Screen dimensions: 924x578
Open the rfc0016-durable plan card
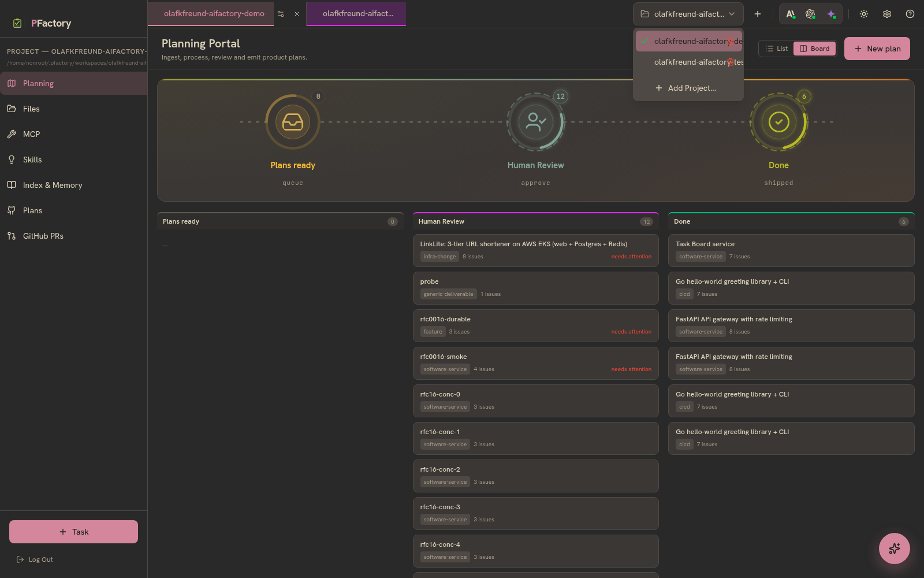536,325
